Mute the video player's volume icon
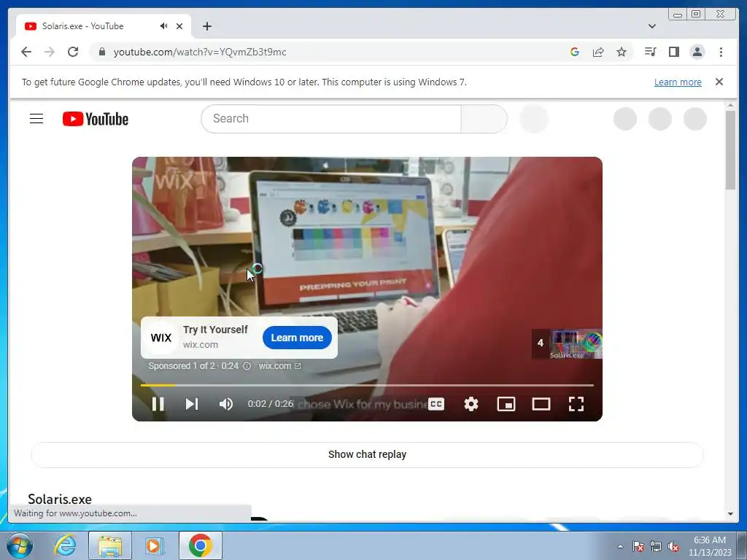The image size is (747, 560). coord(226,404)
